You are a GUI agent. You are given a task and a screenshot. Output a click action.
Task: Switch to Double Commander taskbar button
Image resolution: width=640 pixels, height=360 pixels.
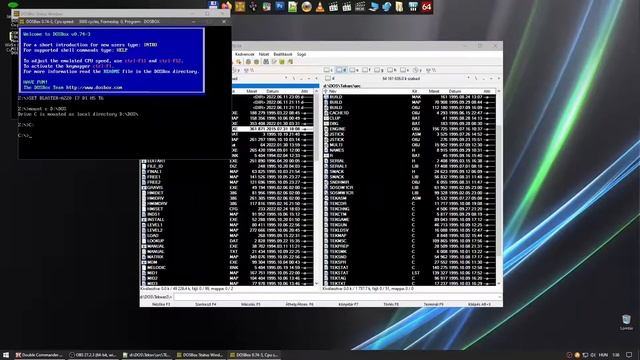tap(39, 355)
